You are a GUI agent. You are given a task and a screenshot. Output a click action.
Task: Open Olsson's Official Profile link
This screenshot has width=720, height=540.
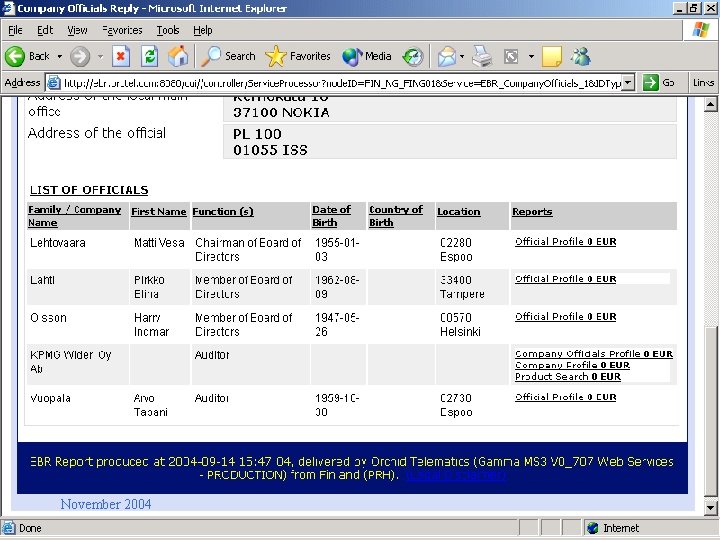[565, 316]
